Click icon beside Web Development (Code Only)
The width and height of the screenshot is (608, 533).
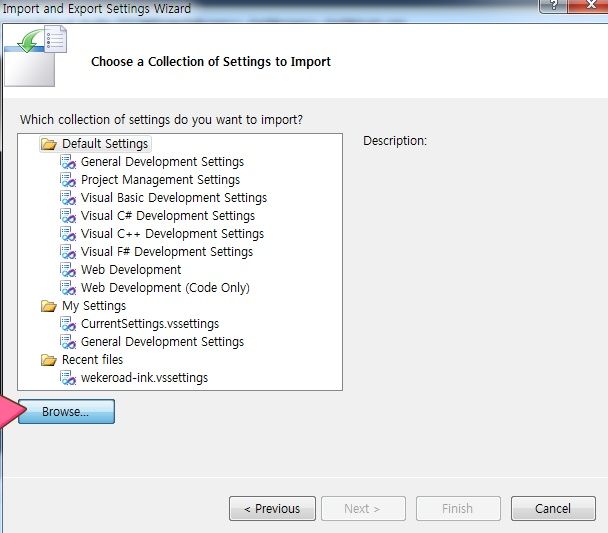click(68, 288)
